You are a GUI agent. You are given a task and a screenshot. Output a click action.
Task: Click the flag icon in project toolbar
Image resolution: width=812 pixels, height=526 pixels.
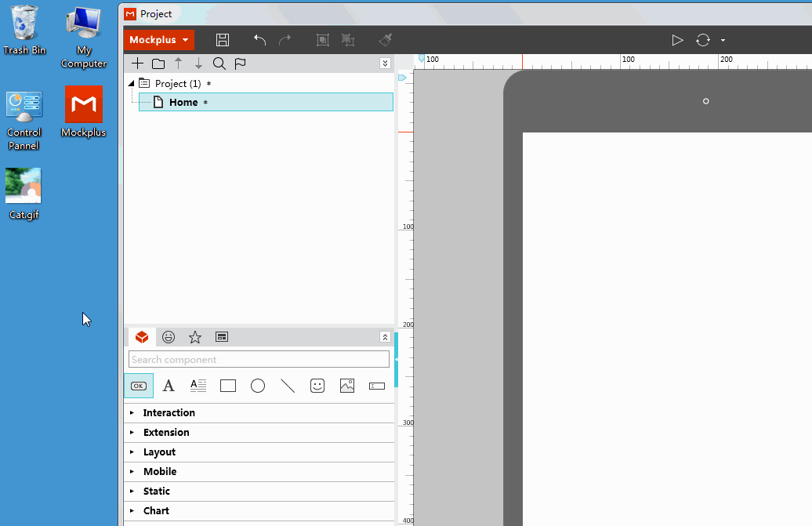click(240, 63)
